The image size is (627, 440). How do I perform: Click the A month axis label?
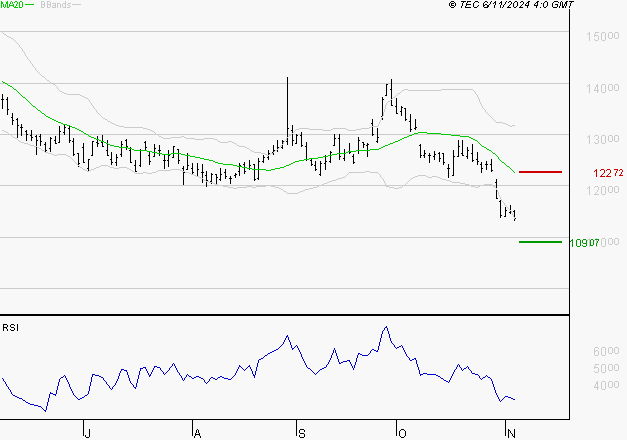[197, 434]
